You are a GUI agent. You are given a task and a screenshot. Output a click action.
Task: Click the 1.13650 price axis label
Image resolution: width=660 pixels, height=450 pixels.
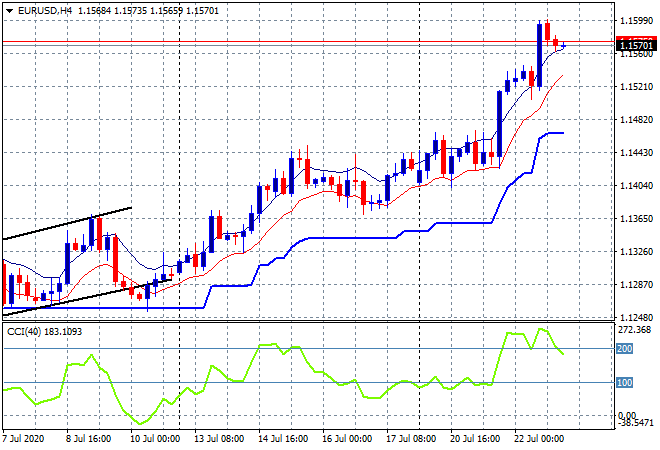pyautogui.click(x=636, y=218)
